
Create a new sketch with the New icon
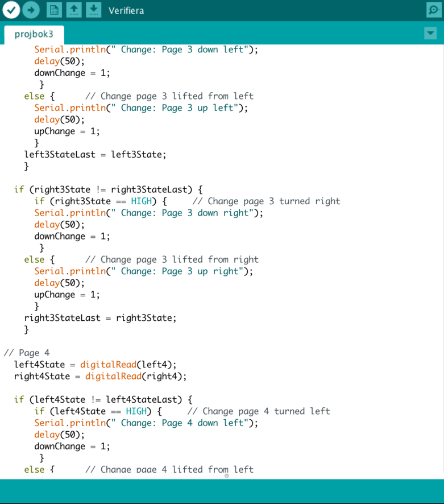click(54, 10)
